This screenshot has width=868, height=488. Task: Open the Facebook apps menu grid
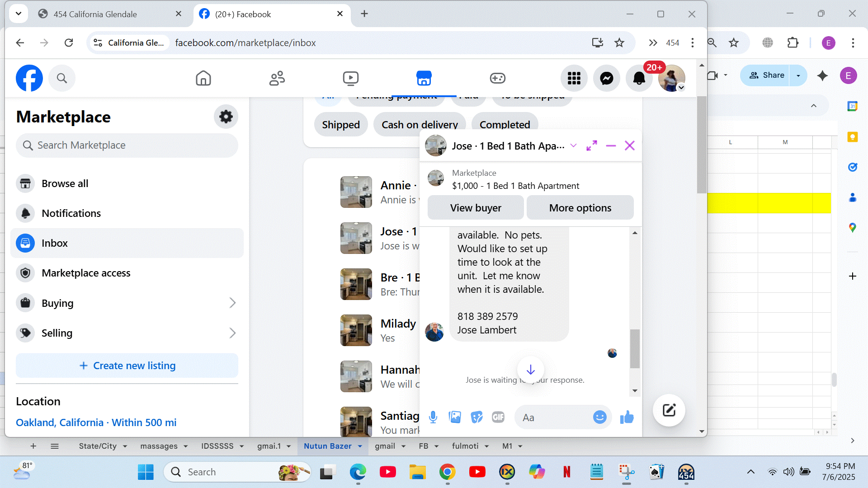pos(574,78)
